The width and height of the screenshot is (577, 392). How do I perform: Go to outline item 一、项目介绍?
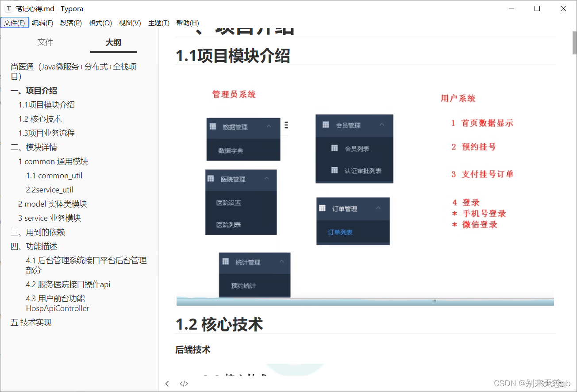coord(34,91)
